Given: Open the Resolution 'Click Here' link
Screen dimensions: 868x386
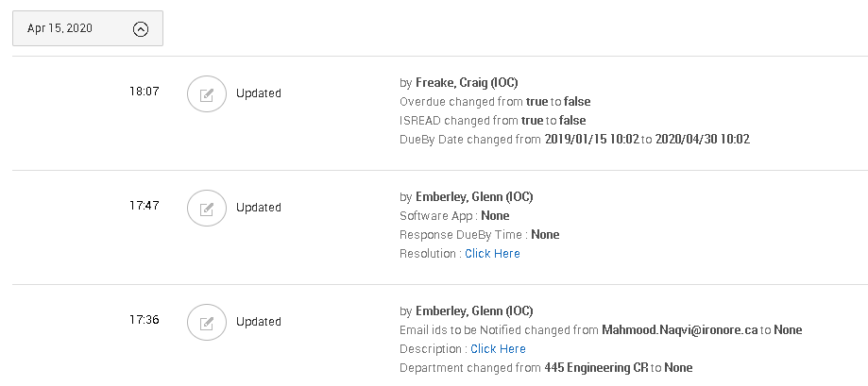Looking at the screenshot, I should (492, 254).
